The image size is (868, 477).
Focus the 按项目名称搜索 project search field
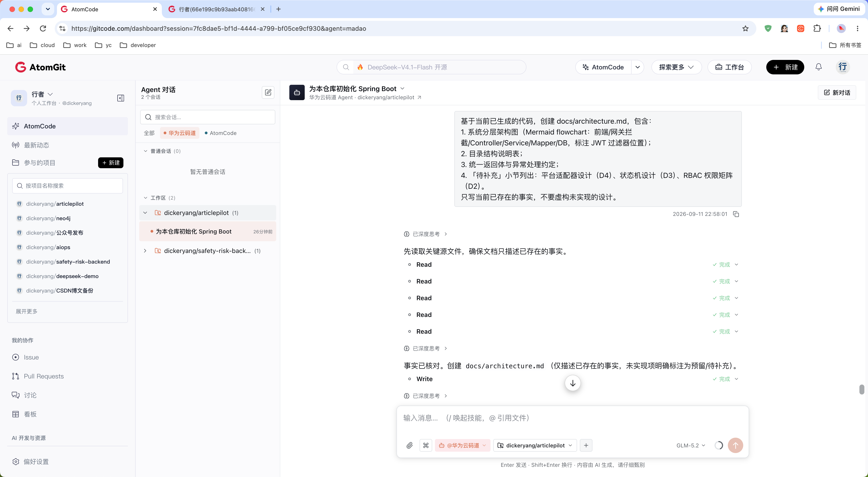coord(67,186)
